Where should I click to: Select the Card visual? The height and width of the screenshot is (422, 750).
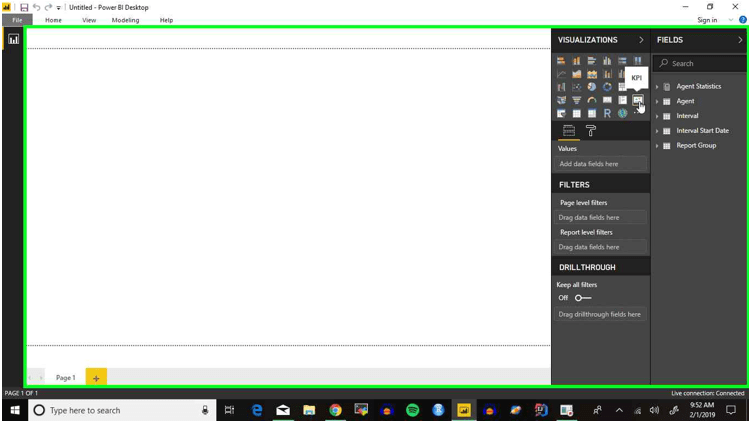click(x=607, y=100)
